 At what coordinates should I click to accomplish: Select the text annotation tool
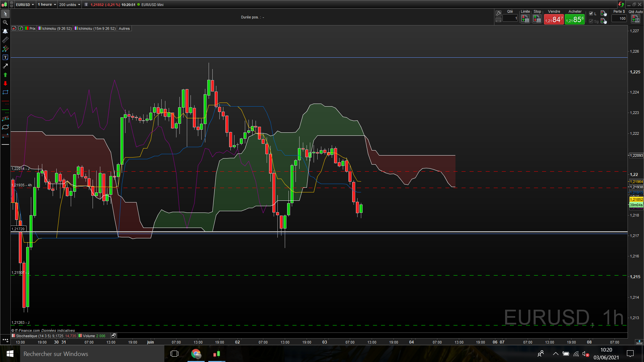coord(5,57)
